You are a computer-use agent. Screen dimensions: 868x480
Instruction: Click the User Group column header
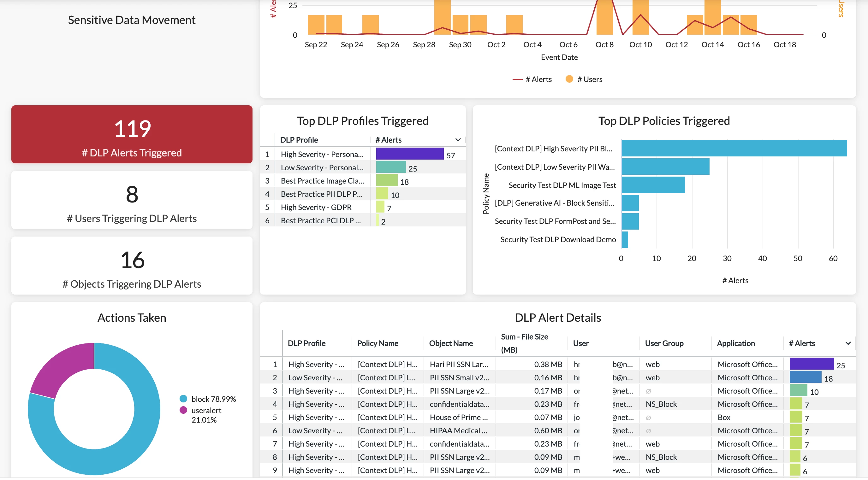click(x=664, y=343)
